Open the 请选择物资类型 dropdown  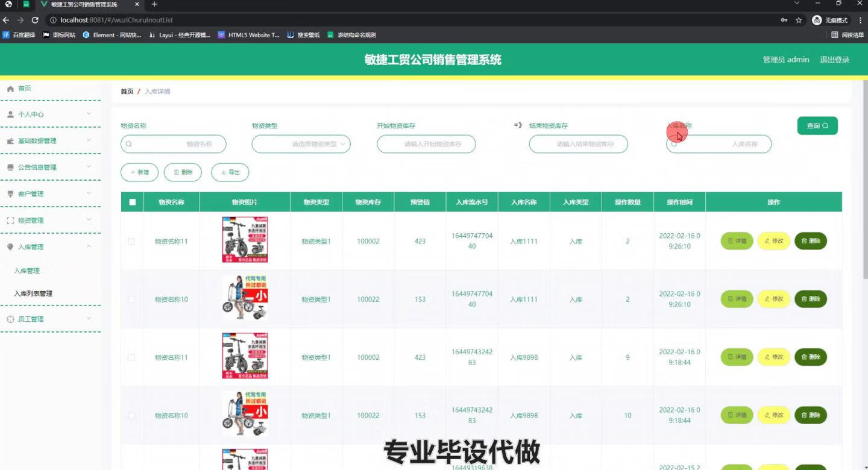coord(301,144)
